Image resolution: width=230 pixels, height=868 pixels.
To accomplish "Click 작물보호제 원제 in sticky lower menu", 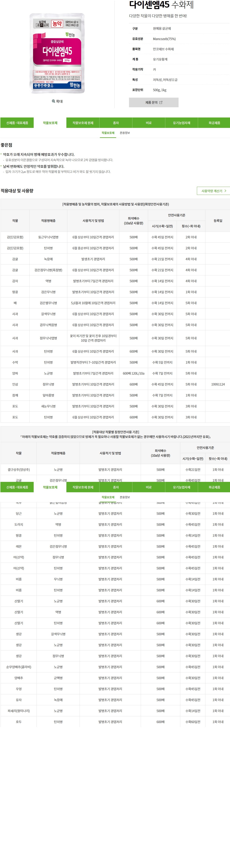I will click(x=83, y=487).
